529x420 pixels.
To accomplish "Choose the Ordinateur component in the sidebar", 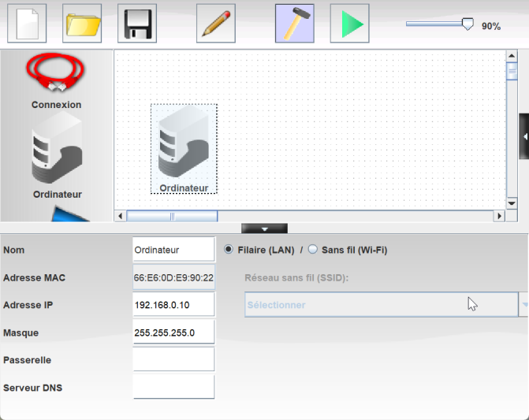I will (57, 148).
